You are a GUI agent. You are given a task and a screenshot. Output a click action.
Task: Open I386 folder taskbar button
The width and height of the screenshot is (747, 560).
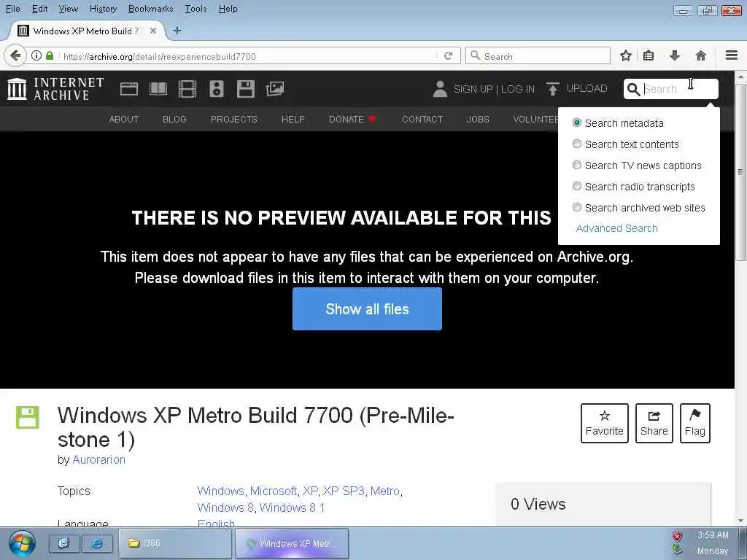175,542
